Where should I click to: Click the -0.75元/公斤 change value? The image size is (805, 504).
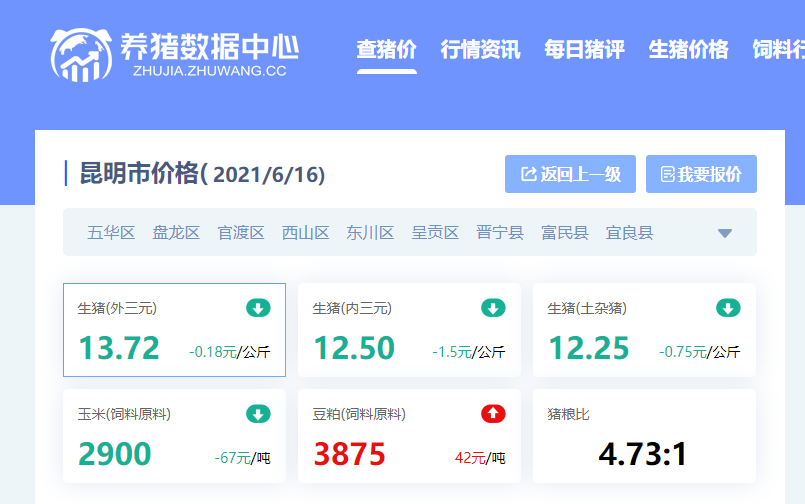[x=700, y=352]
